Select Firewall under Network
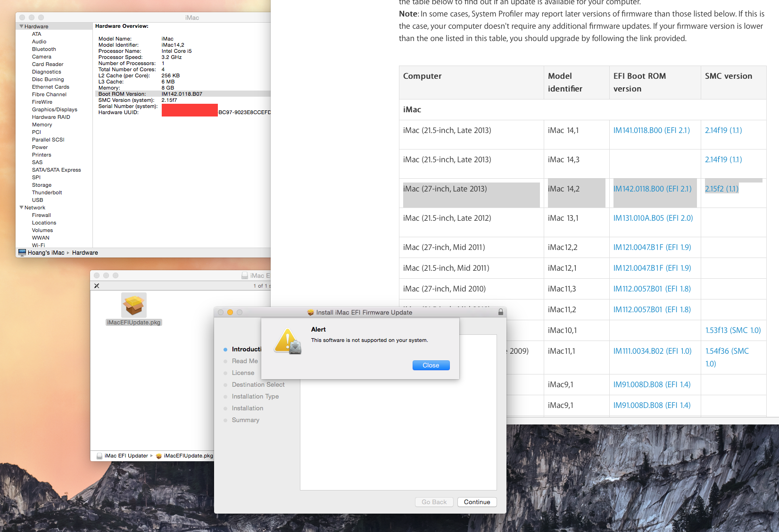779x532 pixels. tap(41, 215)
